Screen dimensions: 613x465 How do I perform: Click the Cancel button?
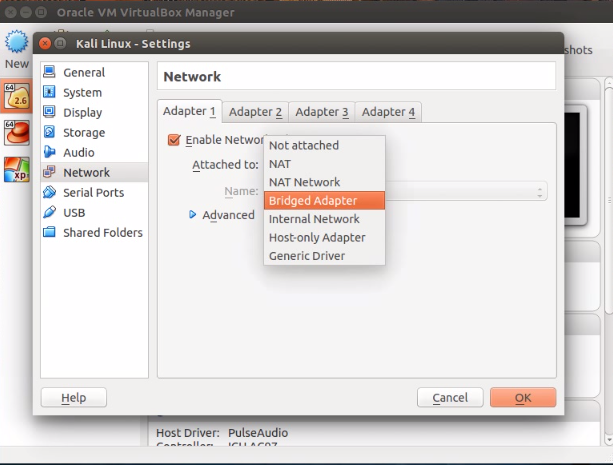[450, 398]
